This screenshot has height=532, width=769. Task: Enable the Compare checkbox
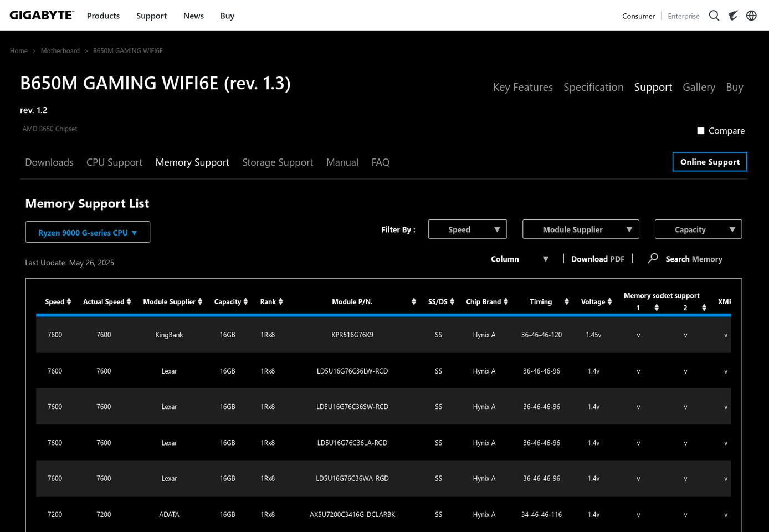point(701,131)
